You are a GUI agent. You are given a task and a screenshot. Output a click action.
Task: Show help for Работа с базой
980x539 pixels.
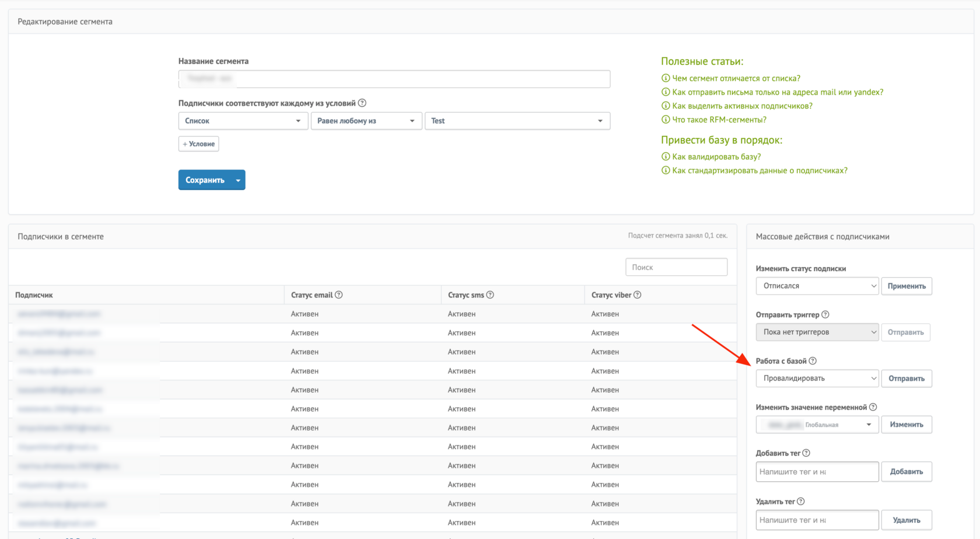tap(813, 361)
